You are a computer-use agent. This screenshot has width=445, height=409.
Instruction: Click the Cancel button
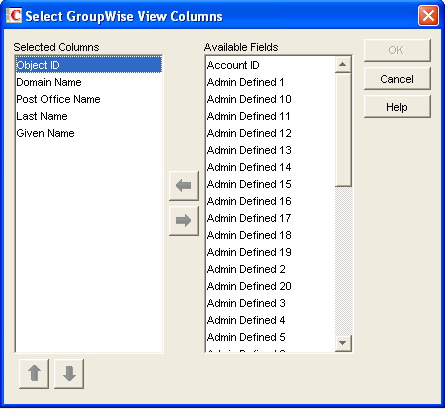[397, 79]
